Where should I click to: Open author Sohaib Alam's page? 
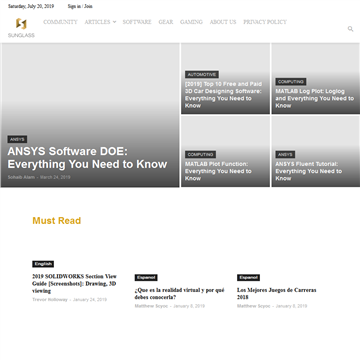pos(21,177)
